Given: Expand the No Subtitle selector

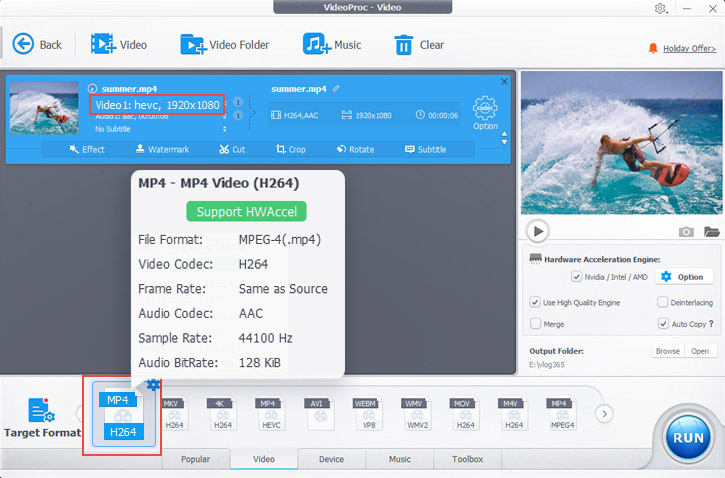Looking at the screenshot, I should click(225, 129).
